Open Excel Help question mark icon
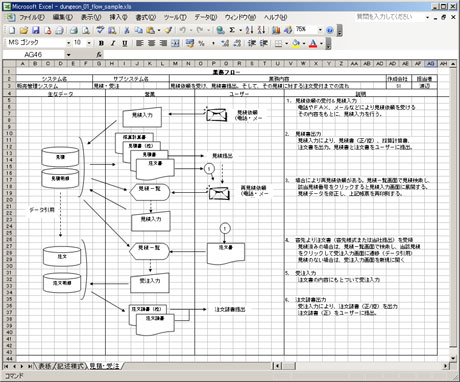460x382 pixels. pos(330,30)
